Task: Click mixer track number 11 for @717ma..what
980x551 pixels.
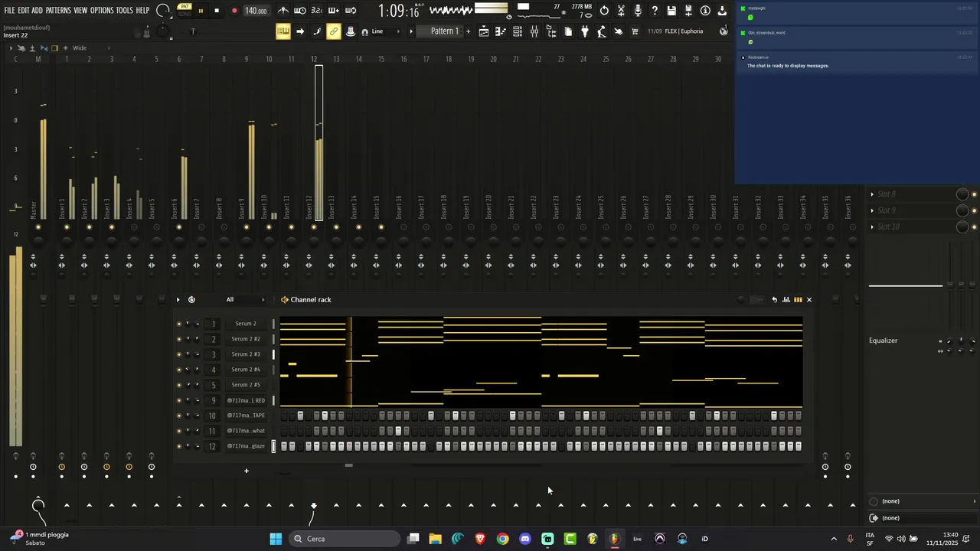Action: tap(212, 431)
